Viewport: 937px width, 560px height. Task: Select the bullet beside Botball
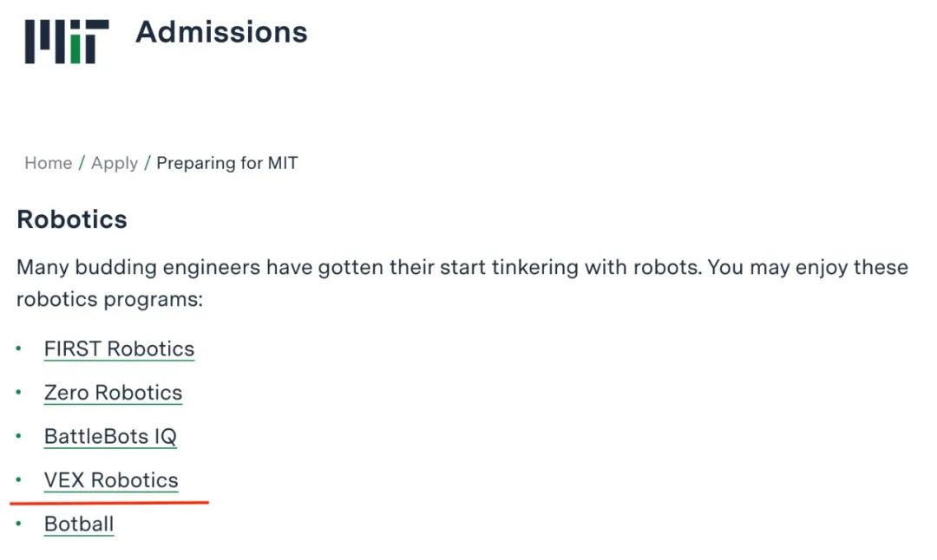[x=18, y=524]
